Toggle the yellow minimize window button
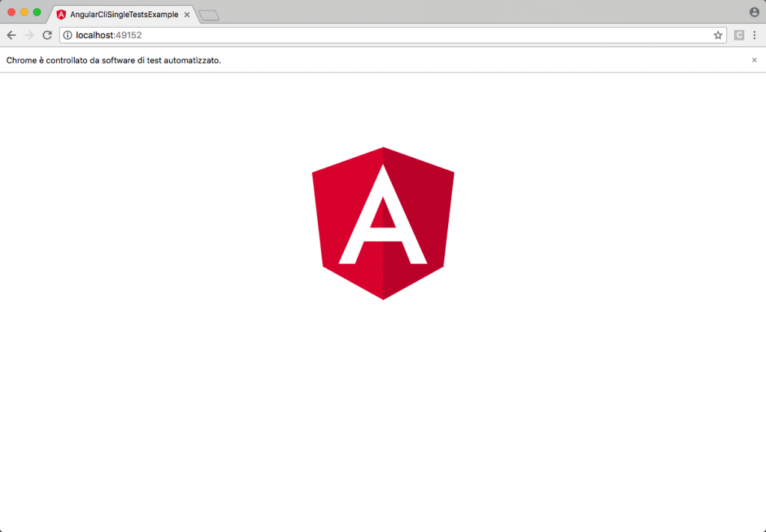Image resolution: width=766 pixels, height=532 pixels. [x=22, y=12]
